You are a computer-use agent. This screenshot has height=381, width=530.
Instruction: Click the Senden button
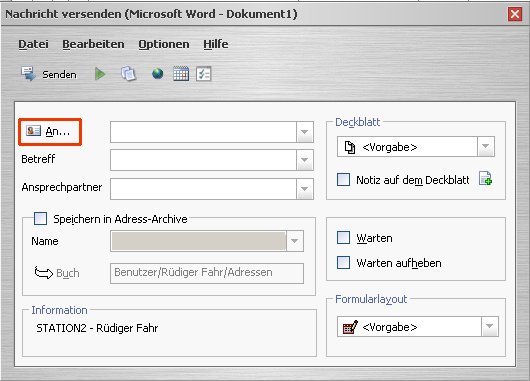click(x=49, y=74)
